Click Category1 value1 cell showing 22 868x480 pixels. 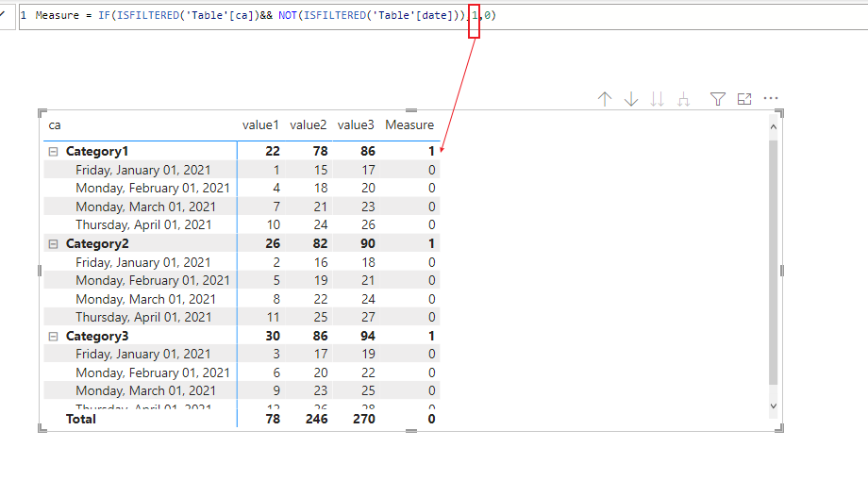click(x=273, y=152)
